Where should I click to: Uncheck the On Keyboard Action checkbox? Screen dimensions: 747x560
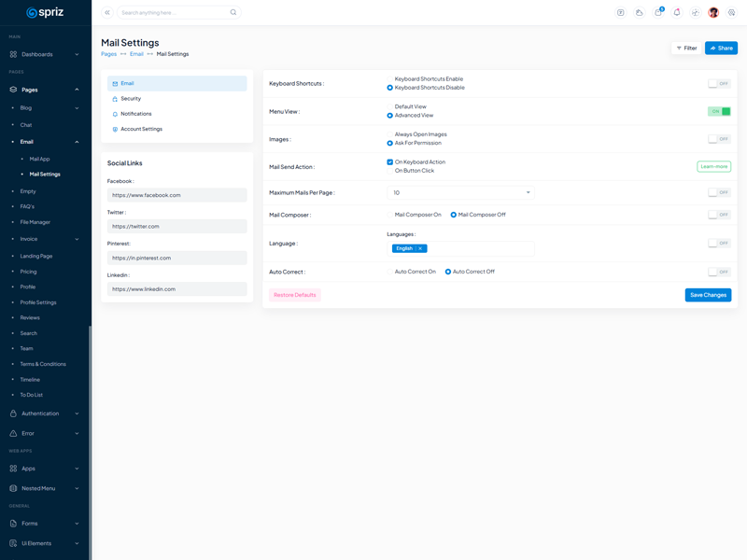coord(390,162)
